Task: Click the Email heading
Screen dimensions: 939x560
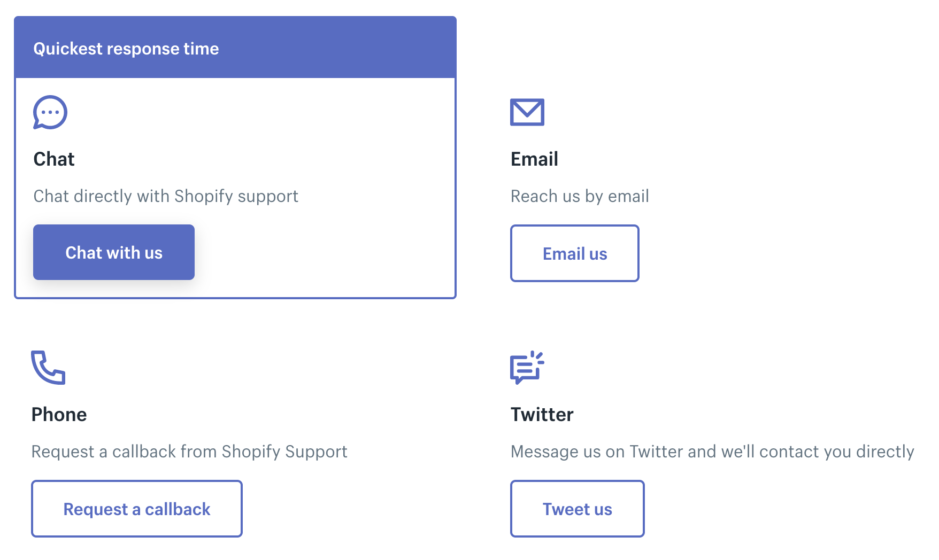Action: pyautogui.click(x=534, y=159)
